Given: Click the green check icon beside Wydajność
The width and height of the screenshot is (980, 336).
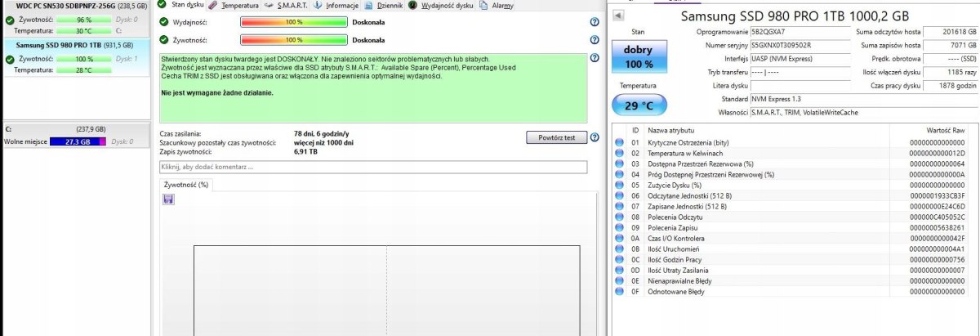Looking at the screenshot, I should (163, 22).
